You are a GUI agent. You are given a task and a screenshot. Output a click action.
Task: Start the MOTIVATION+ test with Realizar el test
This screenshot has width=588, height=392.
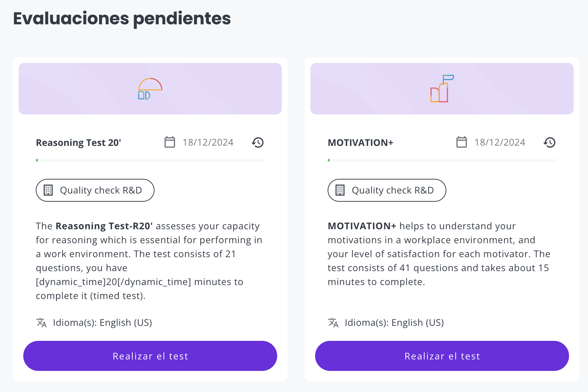click(x=442, y=356)
